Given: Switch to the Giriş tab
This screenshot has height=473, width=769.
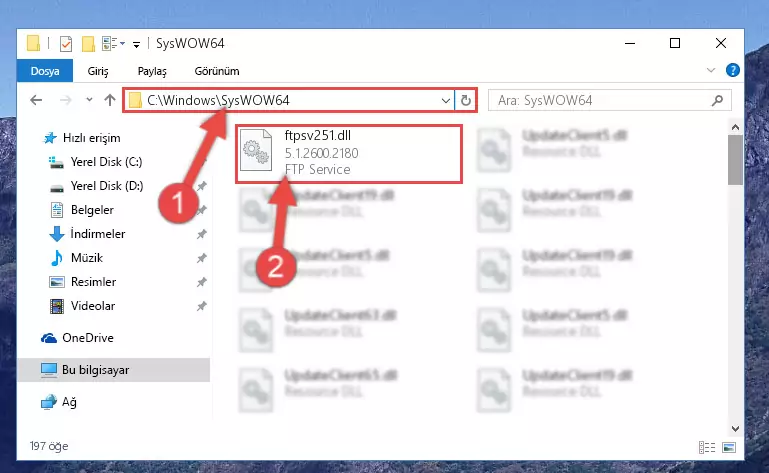Looking at the screenshot, I should 98,71.
